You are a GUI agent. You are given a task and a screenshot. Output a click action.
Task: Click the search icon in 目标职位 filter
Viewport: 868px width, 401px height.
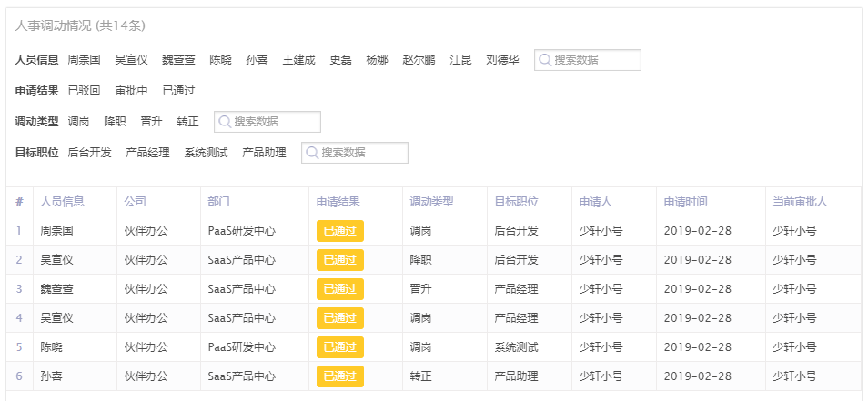311,153
